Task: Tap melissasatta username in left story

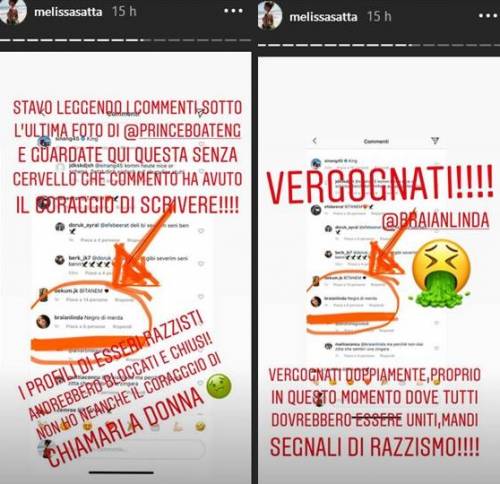Action: [x=68, y=12]
